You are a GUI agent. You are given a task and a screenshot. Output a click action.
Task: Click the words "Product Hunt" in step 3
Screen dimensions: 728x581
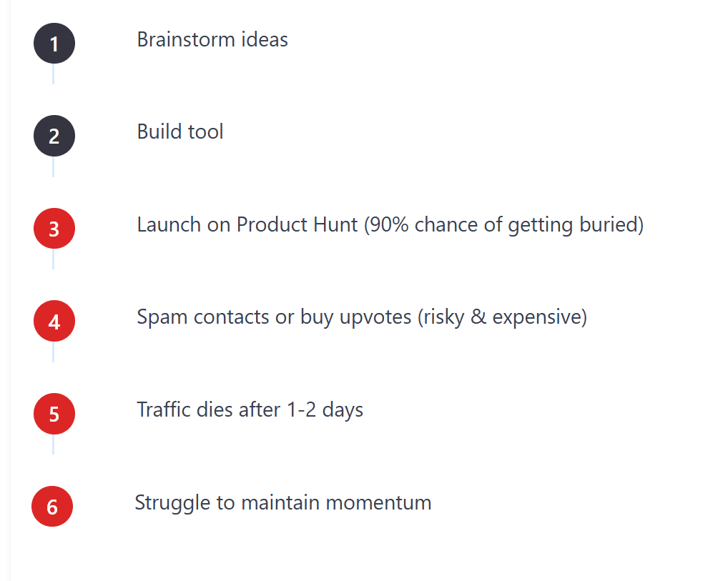pos(297,224)
